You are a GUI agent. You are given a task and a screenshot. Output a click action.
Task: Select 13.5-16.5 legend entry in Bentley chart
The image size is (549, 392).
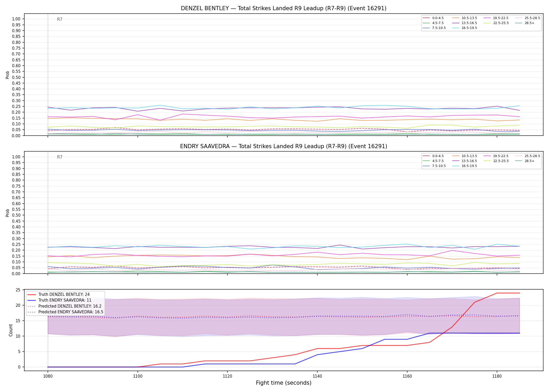(465, 23)
